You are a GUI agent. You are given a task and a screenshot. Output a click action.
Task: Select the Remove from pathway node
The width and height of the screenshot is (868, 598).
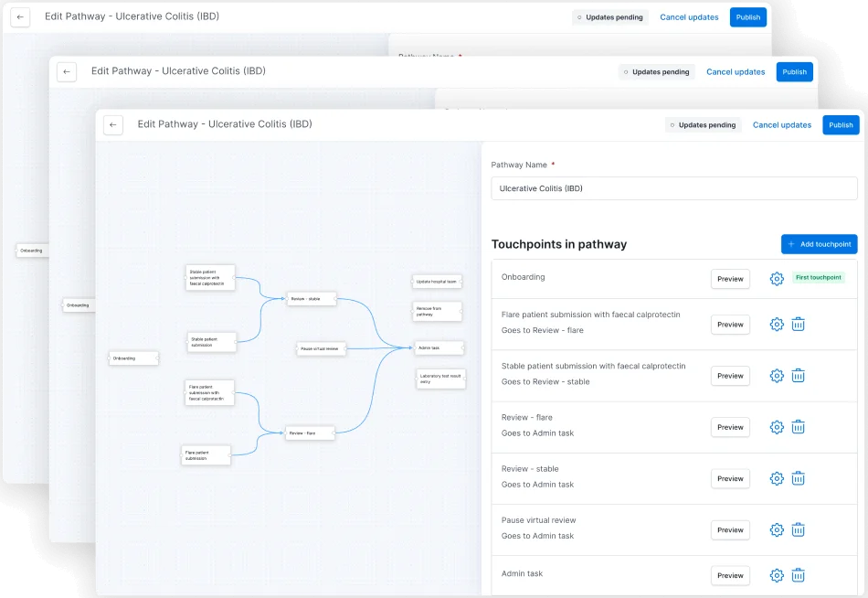point(438,312)
